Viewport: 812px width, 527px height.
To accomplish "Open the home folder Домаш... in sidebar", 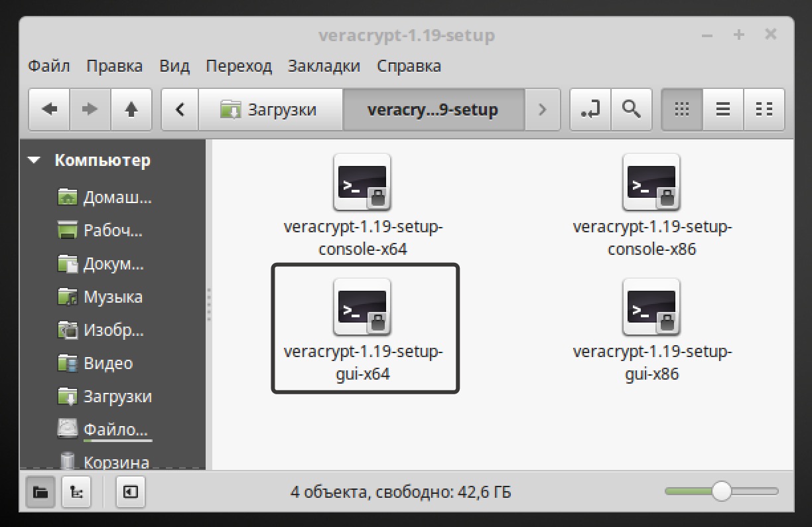I will click(105, 197).
